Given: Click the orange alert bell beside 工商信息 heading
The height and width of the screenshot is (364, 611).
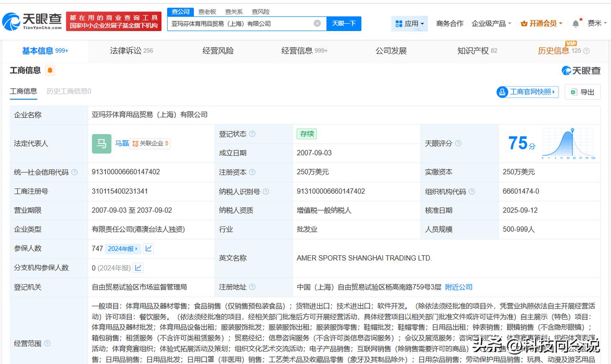Looking at the screenshot, I should [x=50, y=71].
